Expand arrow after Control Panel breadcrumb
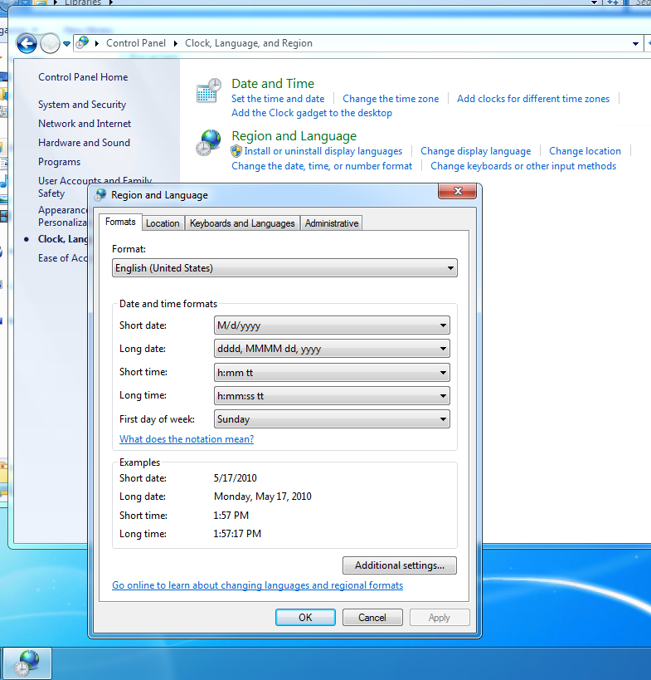 click(x=175, y=43)
